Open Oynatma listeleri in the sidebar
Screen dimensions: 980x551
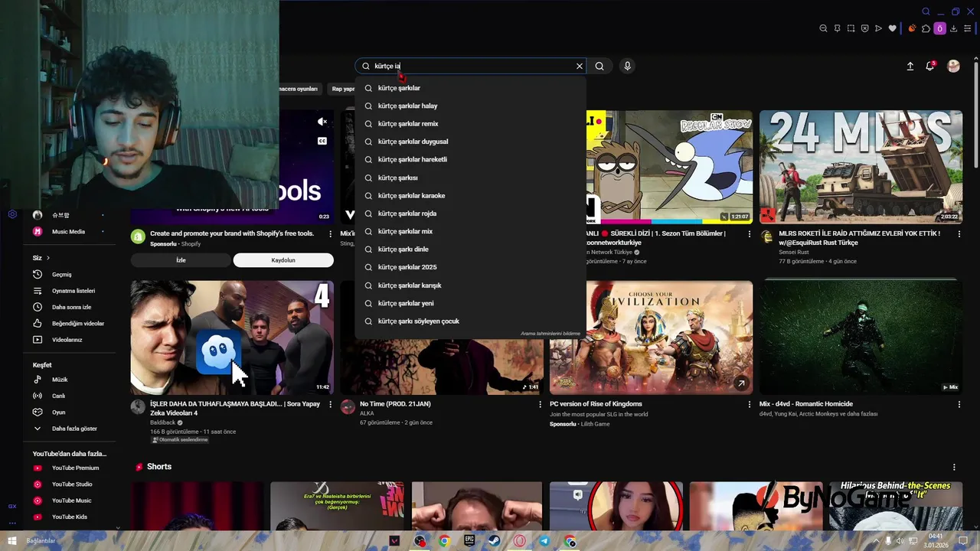73,291
